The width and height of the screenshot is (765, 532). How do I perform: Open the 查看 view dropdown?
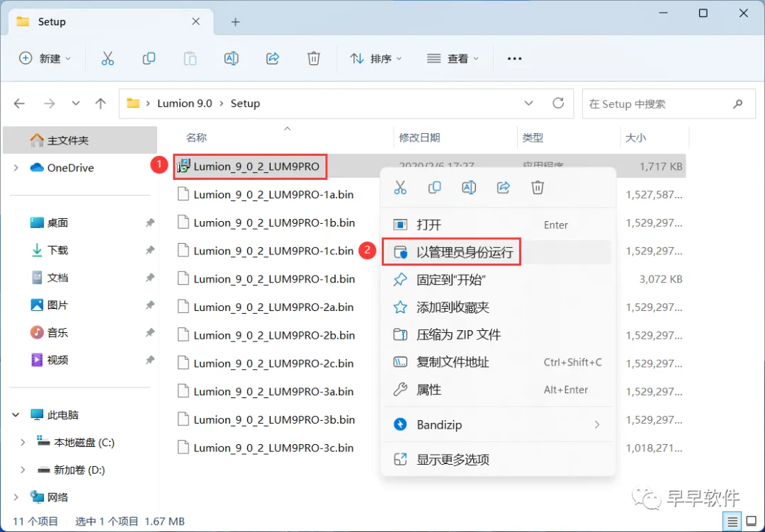click(x=453, y=59)
